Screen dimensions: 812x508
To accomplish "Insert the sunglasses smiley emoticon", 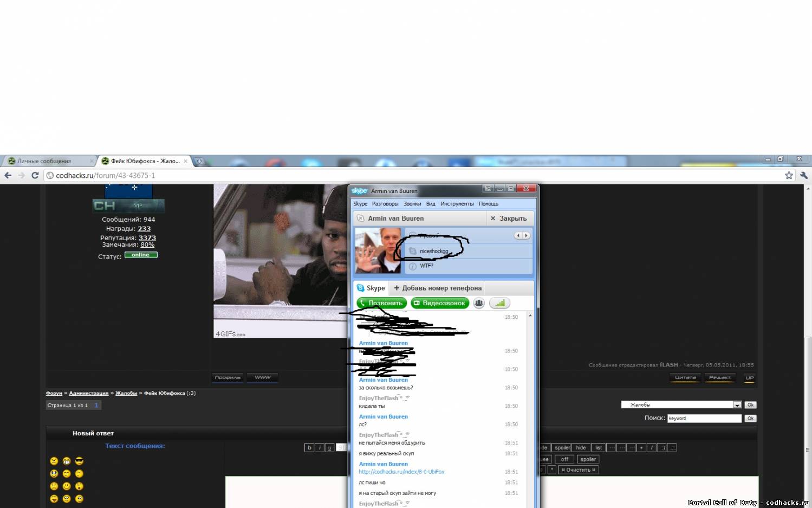I will pos(79,461).
